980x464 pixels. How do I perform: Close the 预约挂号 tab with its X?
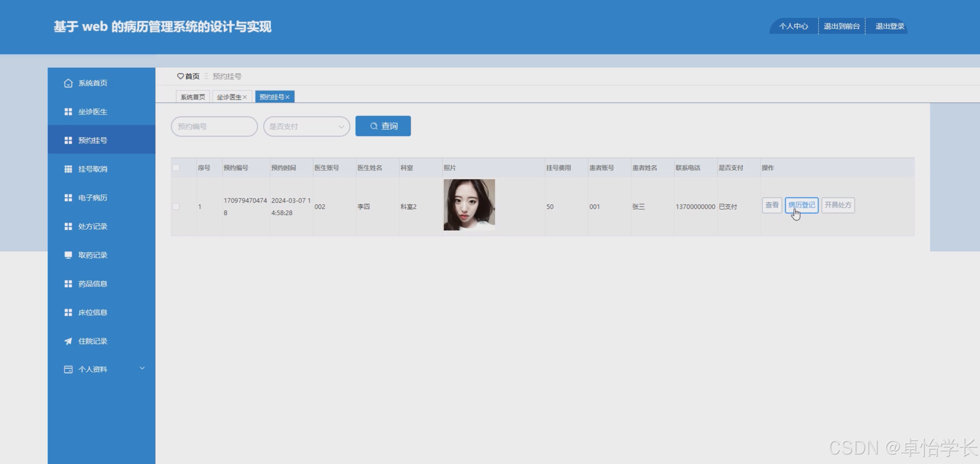click(287, 97)
